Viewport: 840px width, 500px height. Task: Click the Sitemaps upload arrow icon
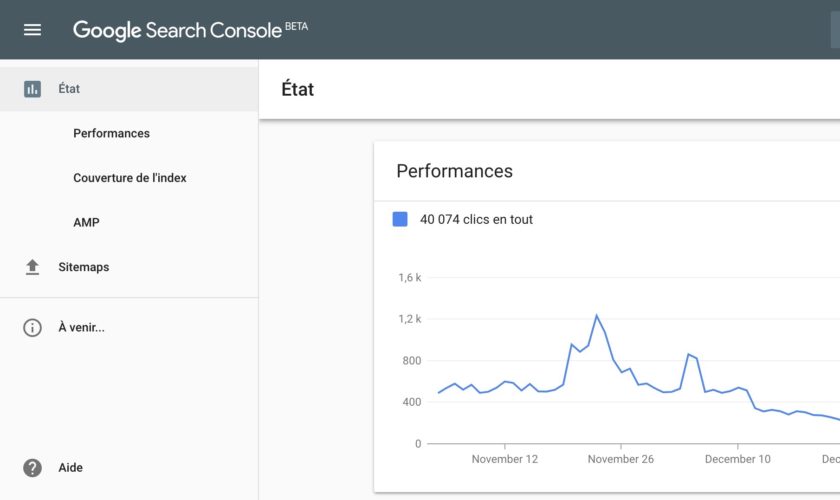pyautogui.click(x=32, y=267)
